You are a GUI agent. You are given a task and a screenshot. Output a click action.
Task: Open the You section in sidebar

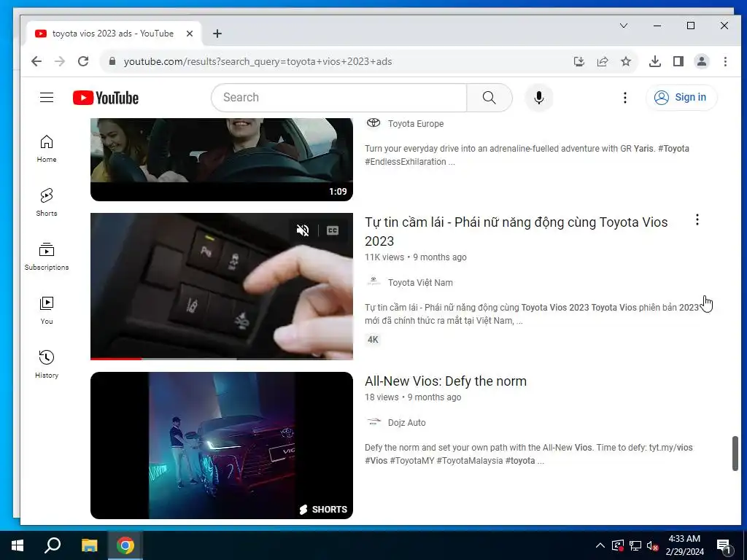47,310
